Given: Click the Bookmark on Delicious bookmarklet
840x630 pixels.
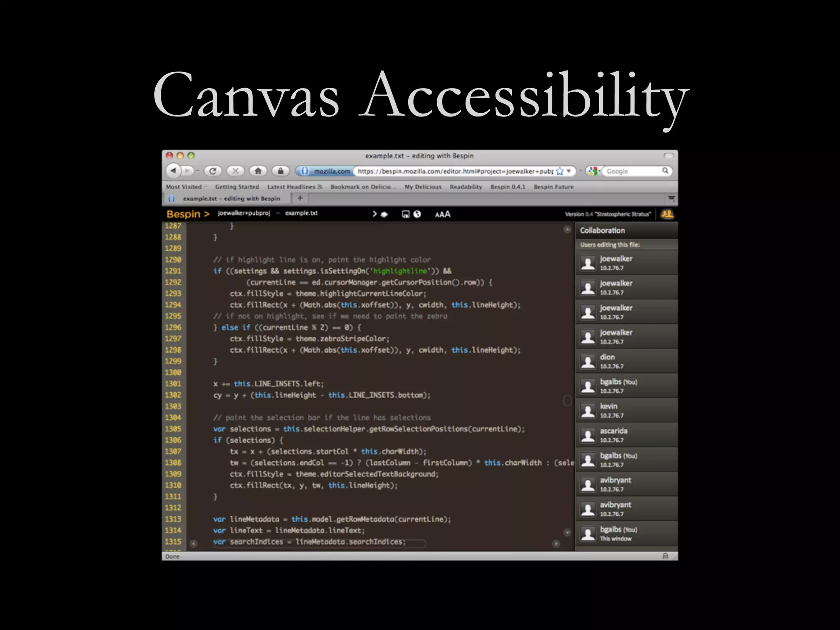Looking at the screenshot, I should (x=363, y=187).
